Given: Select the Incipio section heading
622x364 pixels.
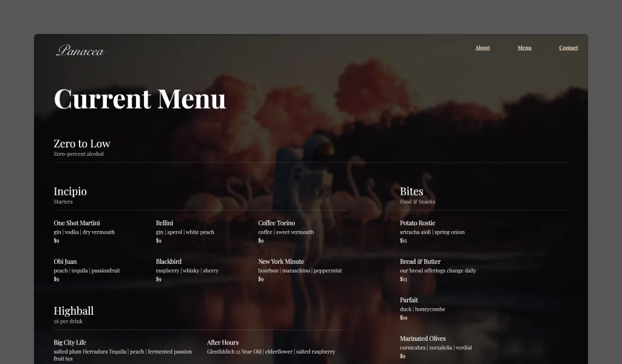Looking at the screenshot, I should tap(70, 191).
